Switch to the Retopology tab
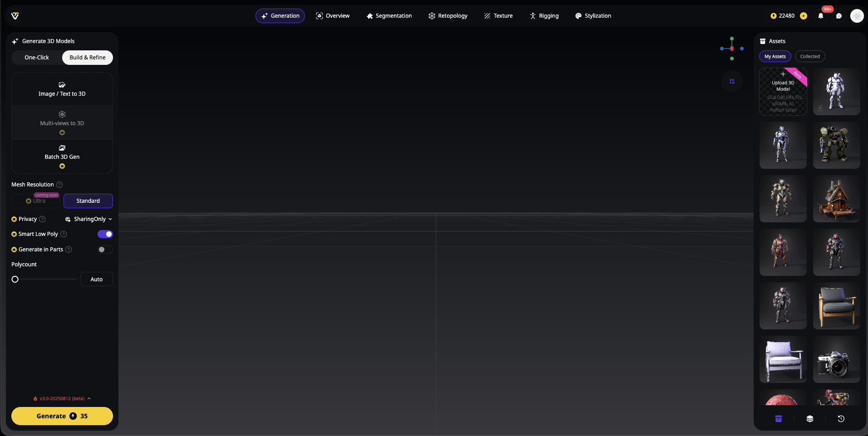The image size is (868, 436). pos(448,16)
